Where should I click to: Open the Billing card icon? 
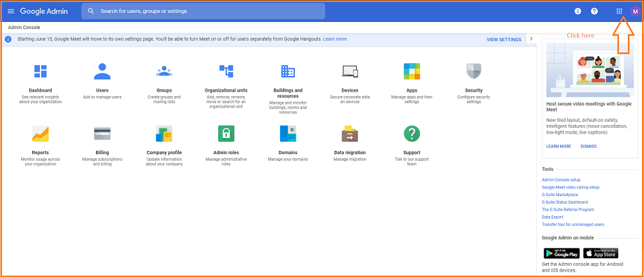tap(102, 134)
